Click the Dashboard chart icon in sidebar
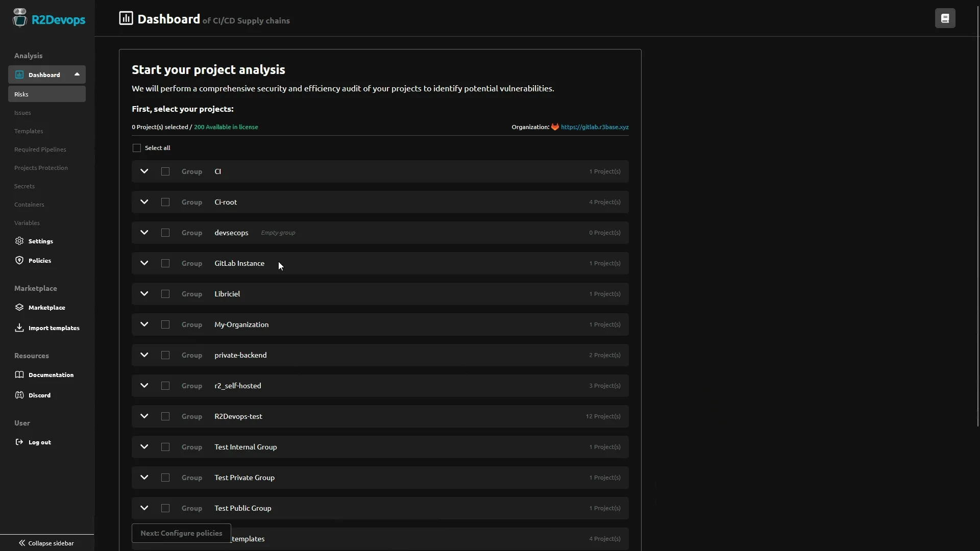This screenshot has width=980, height=551. tap(19, 74)
